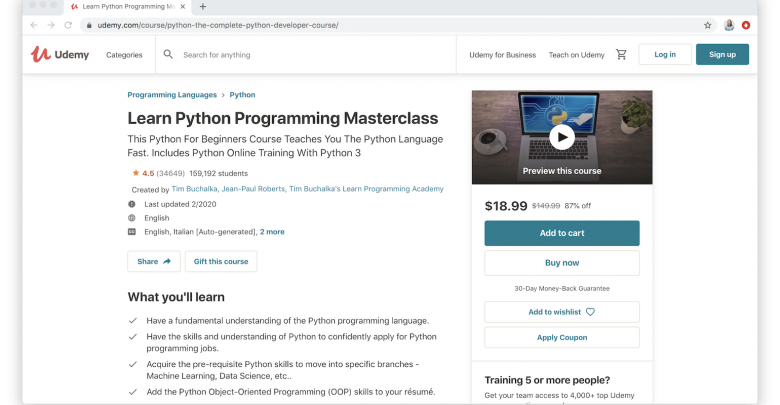Screen dimensions: 780x405
Task: Open Tim Buchalka's Learn Programming Academy link
Action: 366,189
